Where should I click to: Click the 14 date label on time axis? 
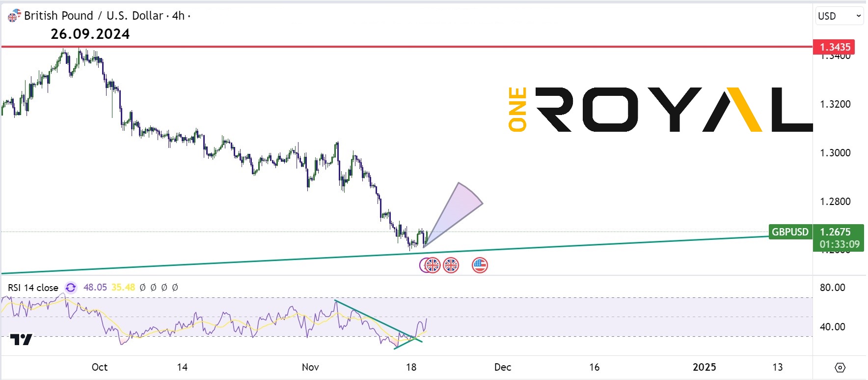tap(182, 367)
